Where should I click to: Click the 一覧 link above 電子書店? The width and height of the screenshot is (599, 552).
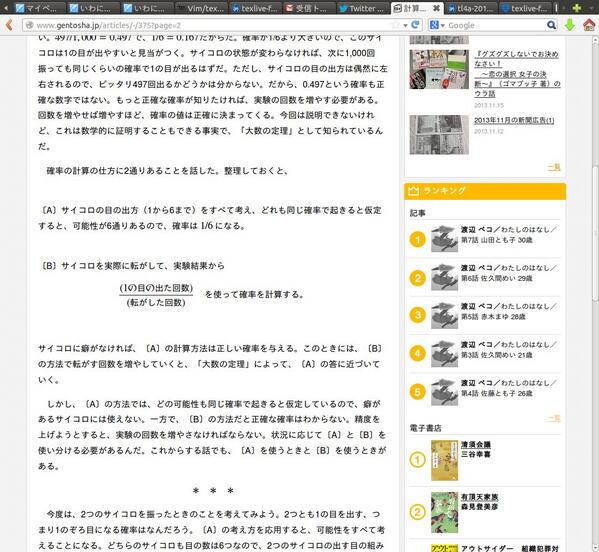(554, 418)
